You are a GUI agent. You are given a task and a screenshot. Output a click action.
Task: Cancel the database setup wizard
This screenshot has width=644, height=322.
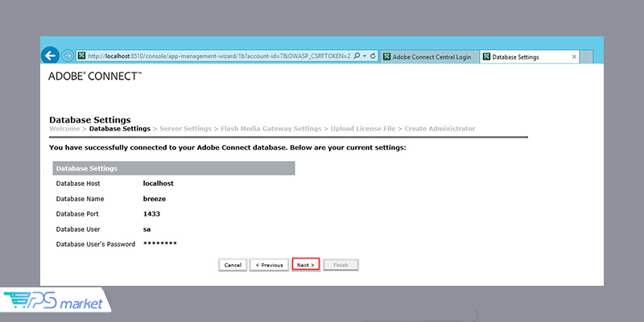coord(233,264)
